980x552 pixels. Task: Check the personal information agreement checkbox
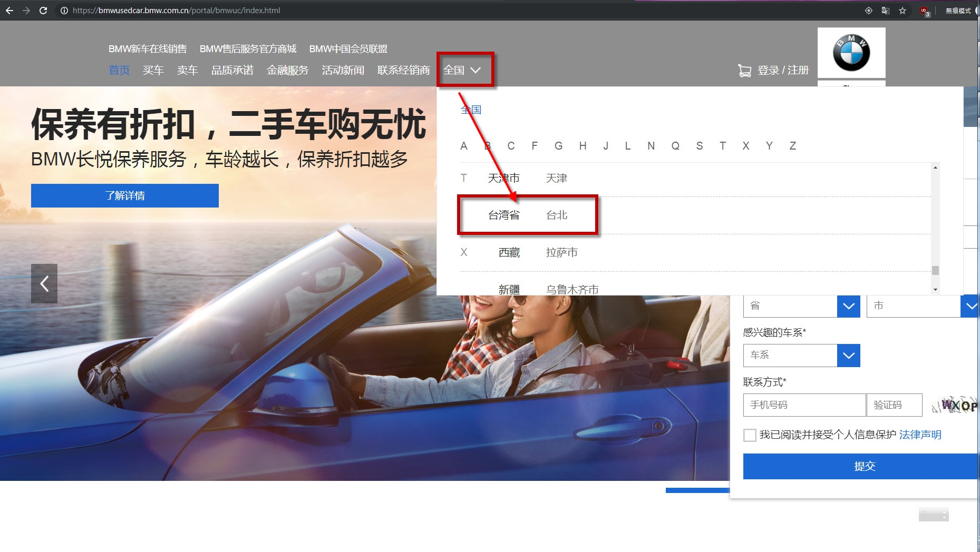click(x=750, y=435)
